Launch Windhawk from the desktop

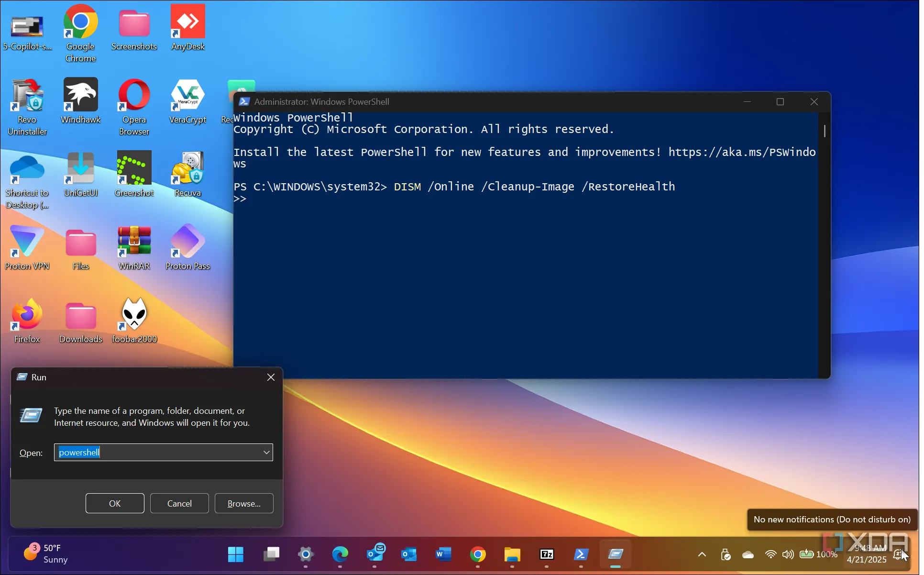(80, 101)
